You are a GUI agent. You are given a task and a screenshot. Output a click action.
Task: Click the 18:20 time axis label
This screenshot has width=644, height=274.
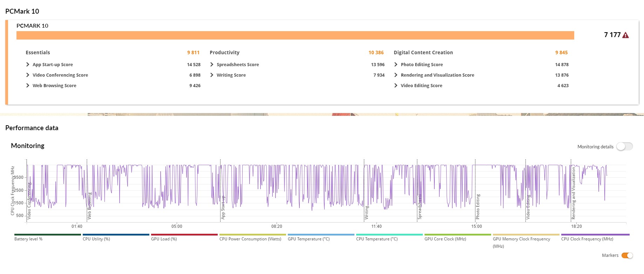click(x=576, y=226)
